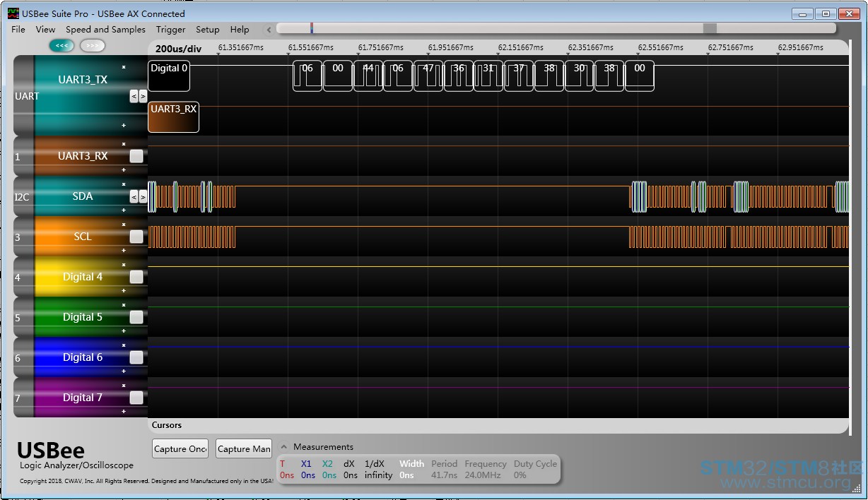Screen dimensions: 868x500
Task: Click the > next arrow on UART3_TX
Action: (x=143, y=96)
